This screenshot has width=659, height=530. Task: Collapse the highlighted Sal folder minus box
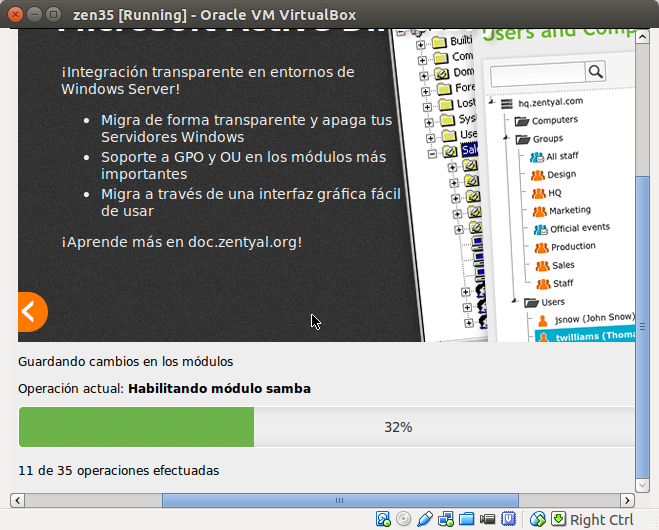click(x=432, y=154)
